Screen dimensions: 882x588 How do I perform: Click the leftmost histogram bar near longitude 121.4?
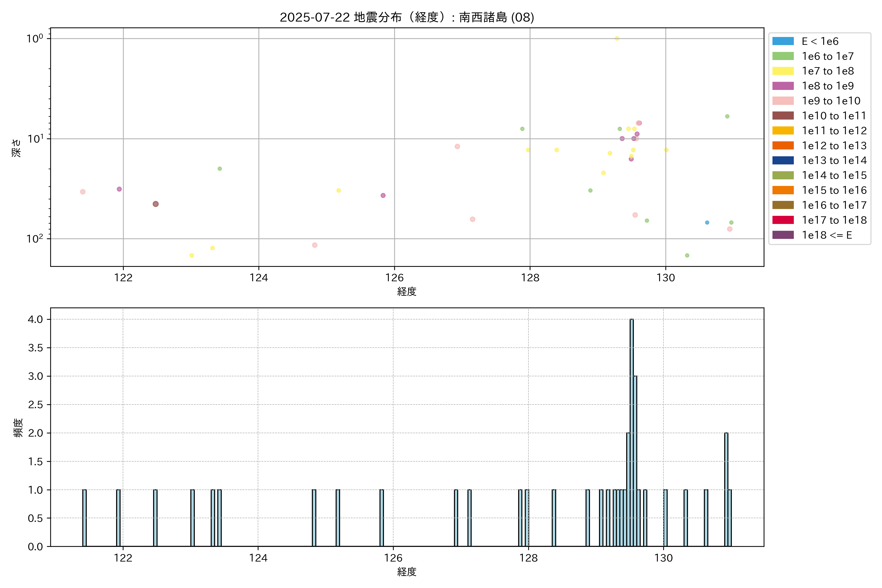tap(84, 517)
